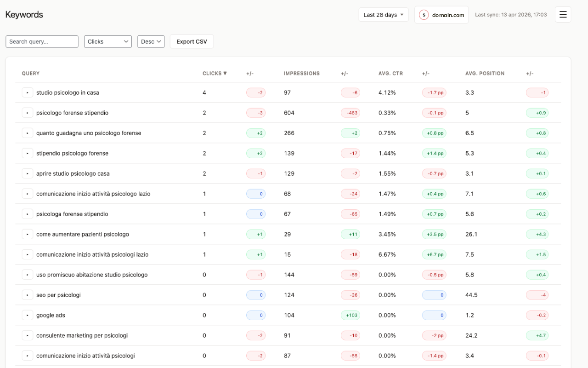Click the Export CSV button
Viewport: 588px width, 368px height.
192,41
